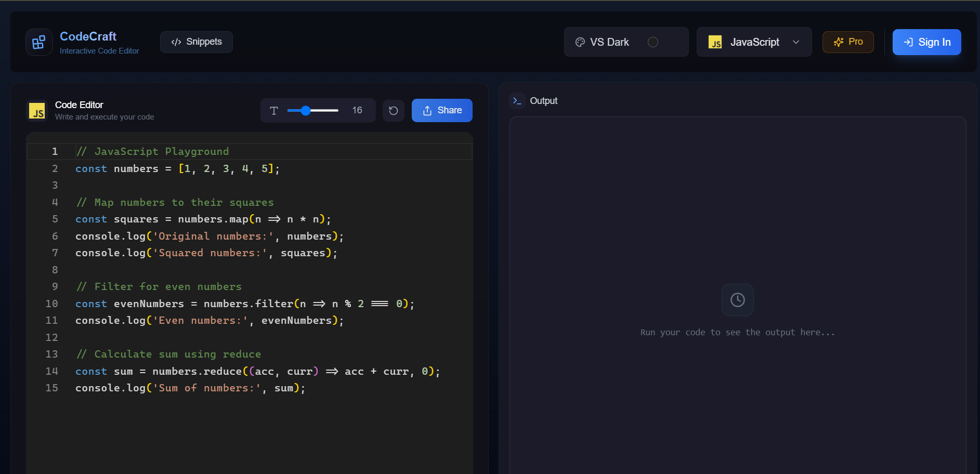Click 'numbers.reduce' on line 14

(197, 371)
